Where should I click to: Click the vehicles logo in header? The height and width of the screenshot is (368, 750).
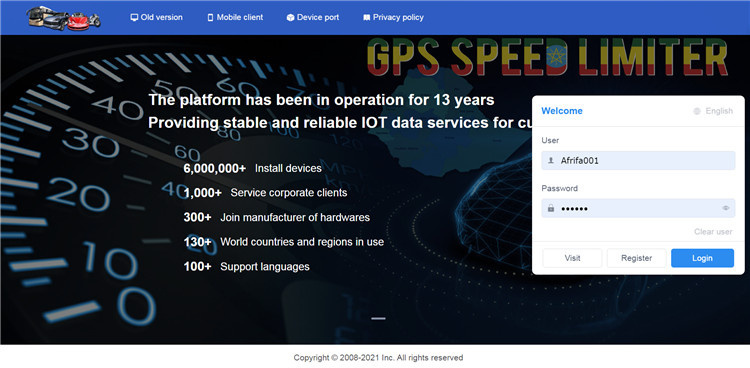[64, 18]
